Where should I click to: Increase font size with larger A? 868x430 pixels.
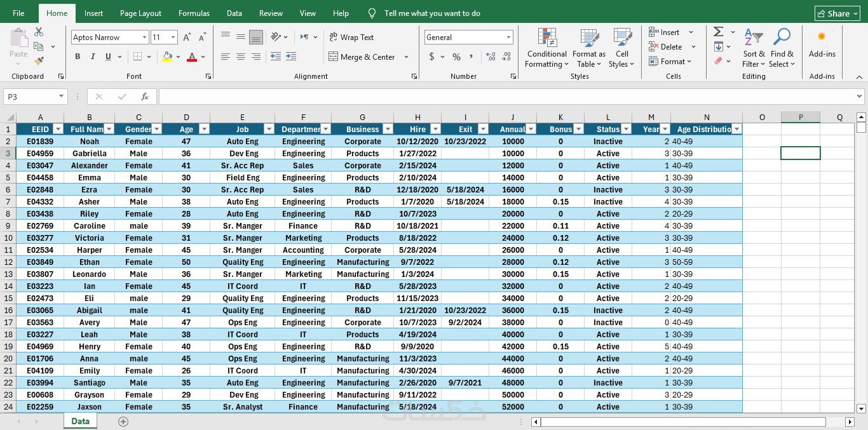187,37
